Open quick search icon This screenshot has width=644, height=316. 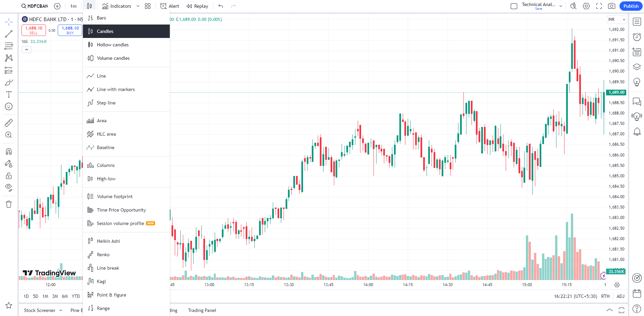(574, 6)
